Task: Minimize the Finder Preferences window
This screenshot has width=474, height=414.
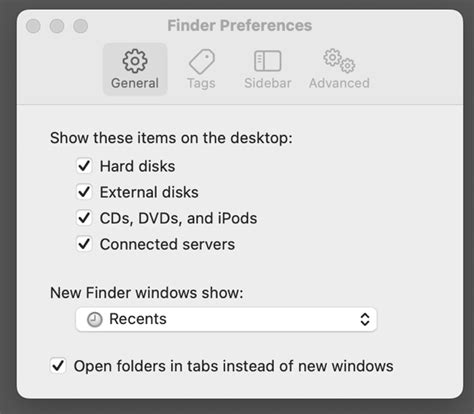Action: 57,26
